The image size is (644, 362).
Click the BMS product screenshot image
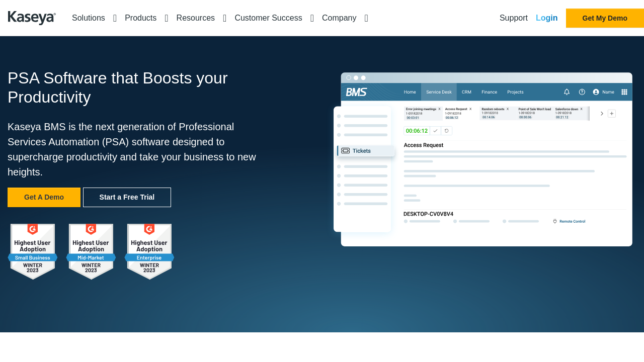click(483, 159)
